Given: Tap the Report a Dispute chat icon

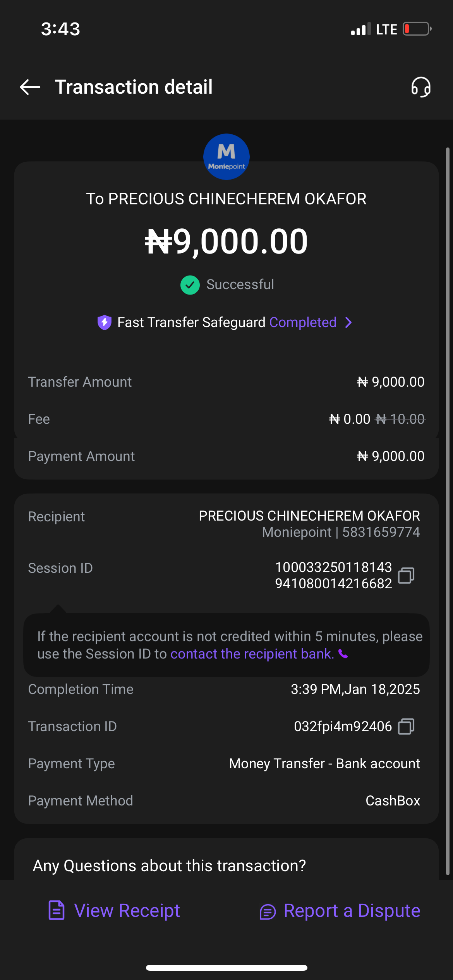Looking at the screenshot, I should click(x=268, y=911).
